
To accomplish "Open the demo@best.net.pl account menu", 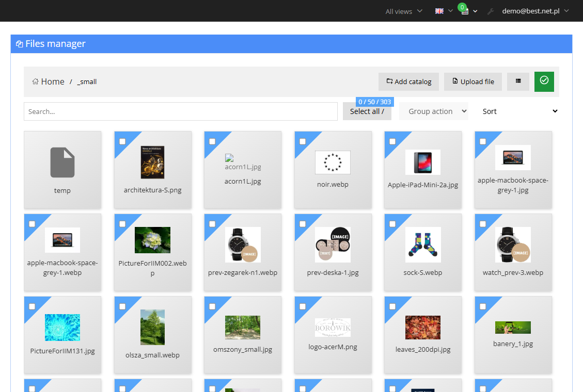I will 535,11.
